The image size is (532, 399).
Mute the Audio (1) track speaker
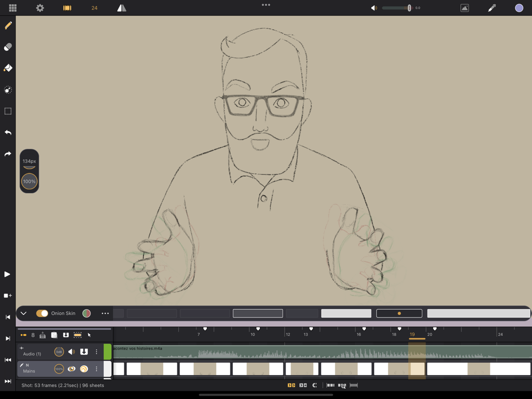72,352
